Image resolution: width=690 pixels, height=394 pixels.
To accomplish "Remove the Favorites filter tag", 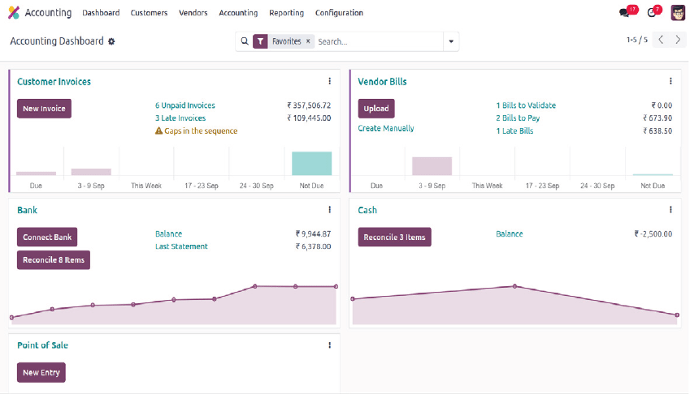I will [x=308, y=41].
